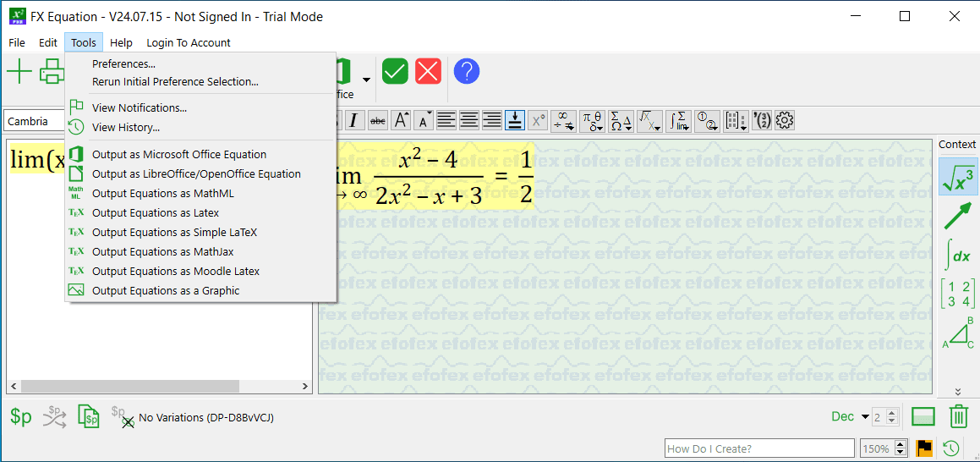Select Rerun Initial Preference Selection...
The width and height of the screenshot is (980, 462).
click(x=200, y=81)
